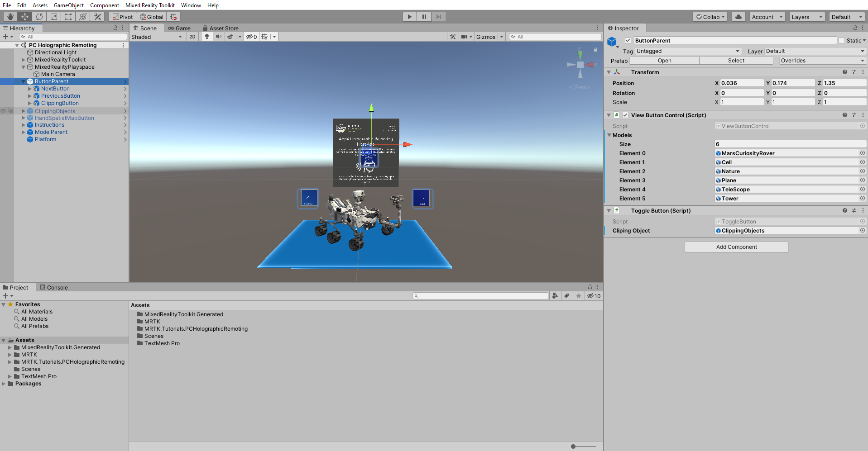Toggle ButtonParent active checkbox
This screenshot has width=868, height=451.
(x=628, y=40)
